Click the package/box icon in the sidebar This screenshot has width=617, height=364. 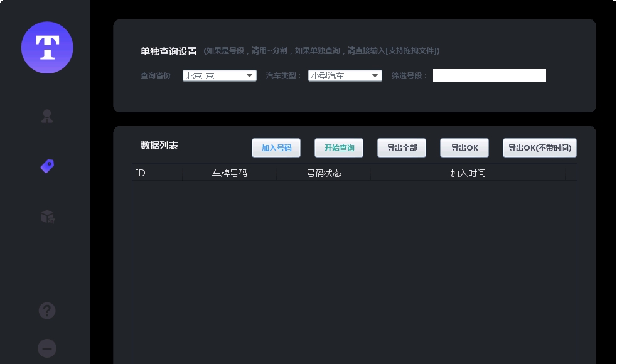47,217
